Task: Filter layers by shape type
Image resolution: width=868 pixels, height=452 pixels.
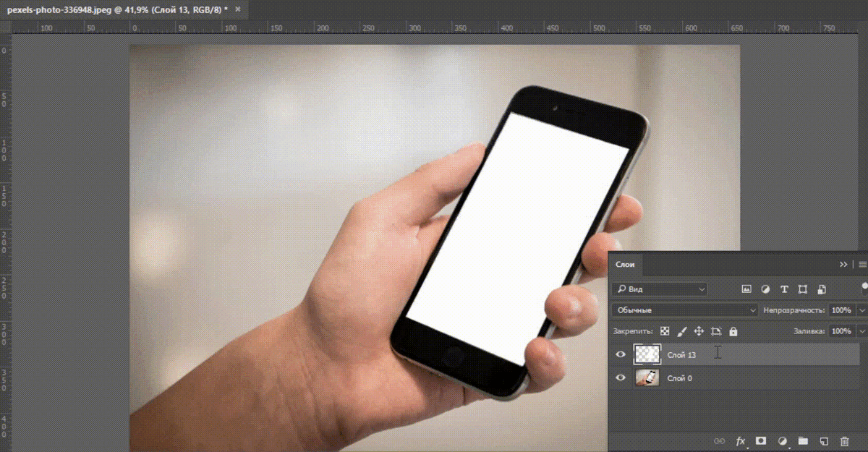Action: 803,289
